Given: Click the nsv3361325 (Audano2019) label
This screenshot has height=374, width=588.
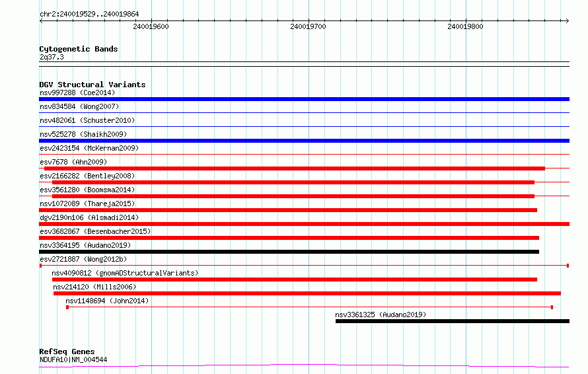Looking at the screenshot, I should click(x=381, y=315).
